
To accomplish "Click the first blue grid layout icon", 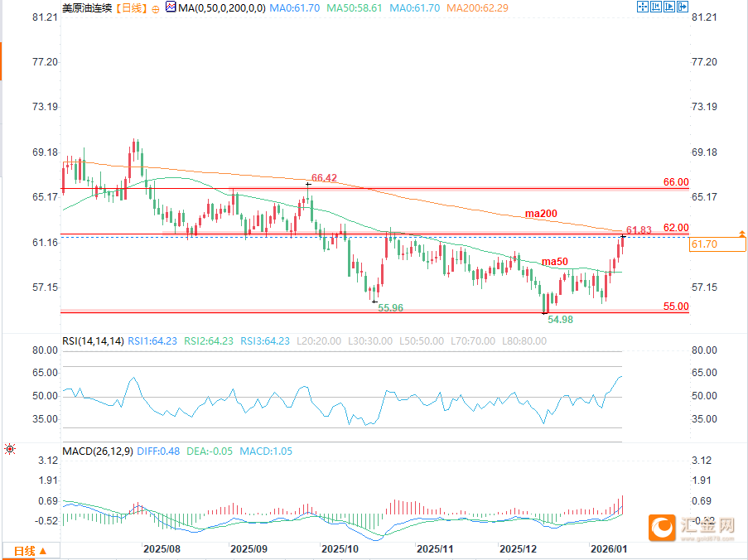I will click(643, 7).
